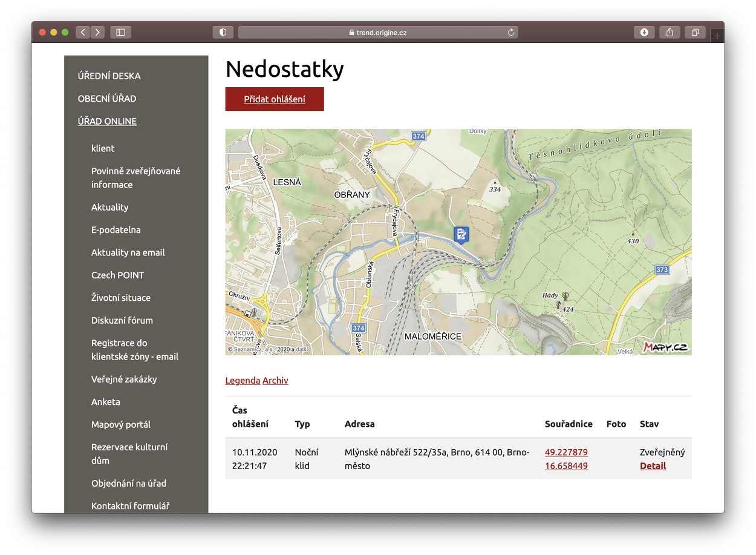756x555 pixels.
Task: Show the tab overview icon
Action: tap(695, 32)
